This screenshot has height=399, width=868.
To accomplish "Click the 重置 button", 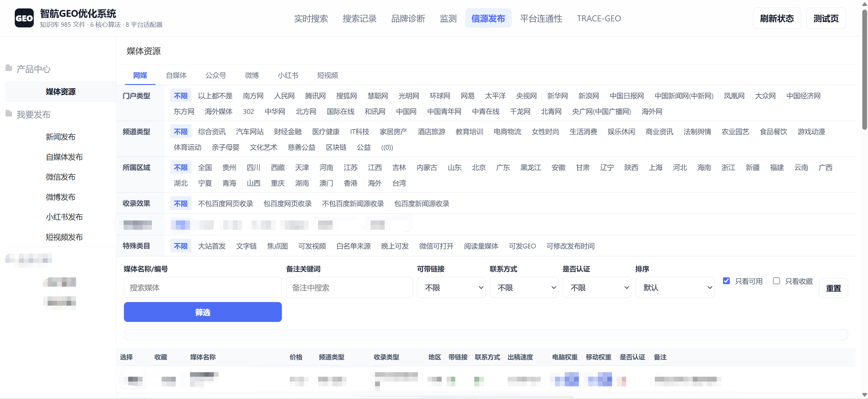I will [833, 288].
